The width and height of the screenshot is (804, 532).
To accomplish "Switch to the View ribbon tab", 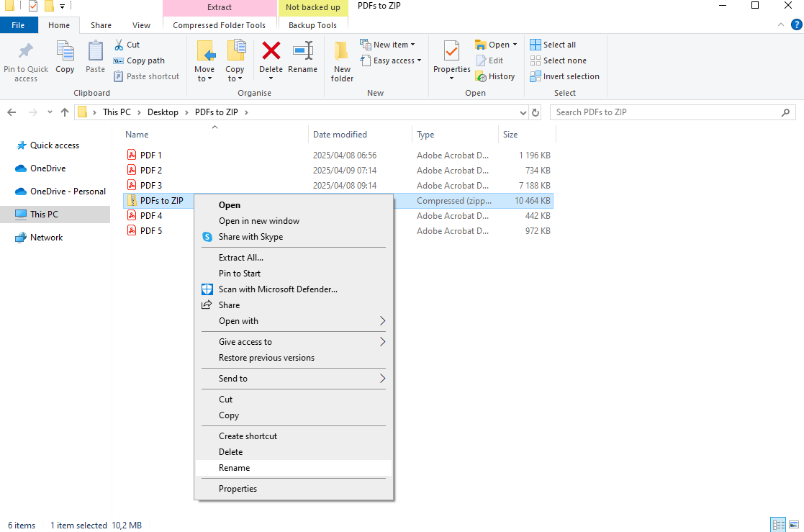I will [141, 24].
